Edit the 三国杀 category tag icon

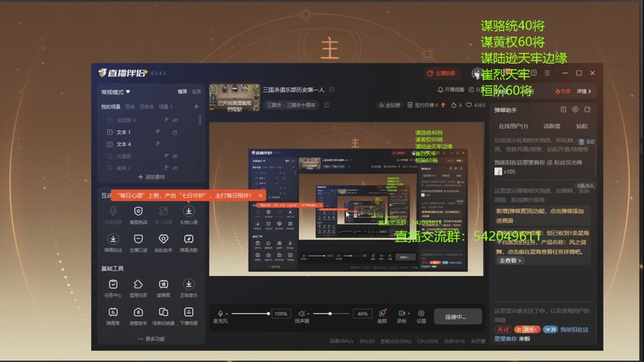point(327,105)
